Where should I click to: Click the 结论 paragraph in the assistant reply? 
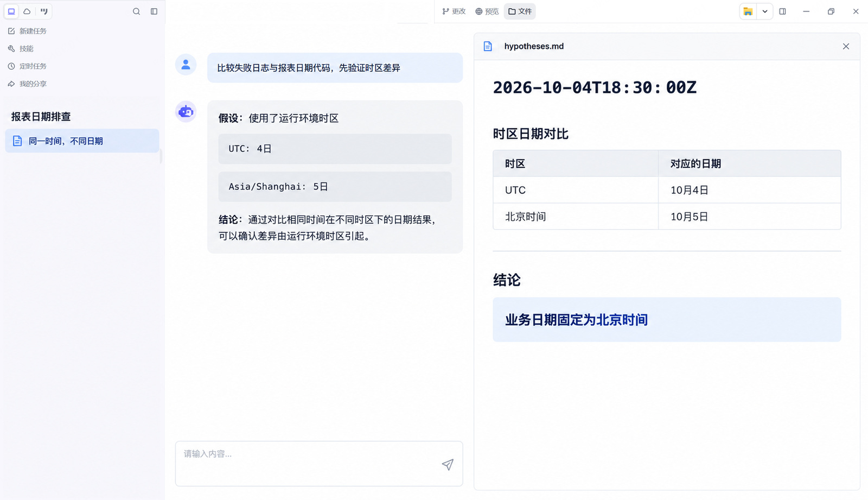tap(327, 228)
